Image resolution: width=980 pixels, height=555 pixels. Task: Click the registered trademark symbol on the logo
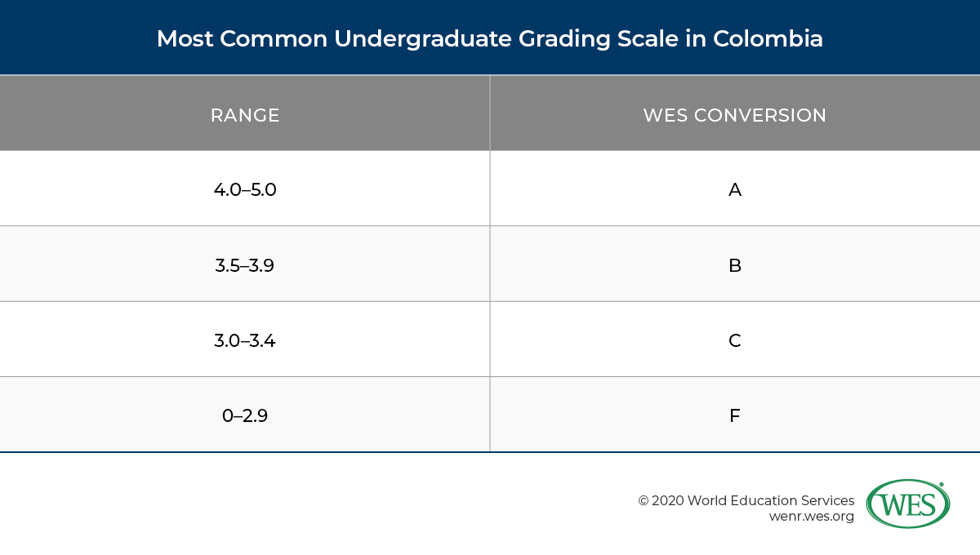pyautogui.click(x=942, y=485)
